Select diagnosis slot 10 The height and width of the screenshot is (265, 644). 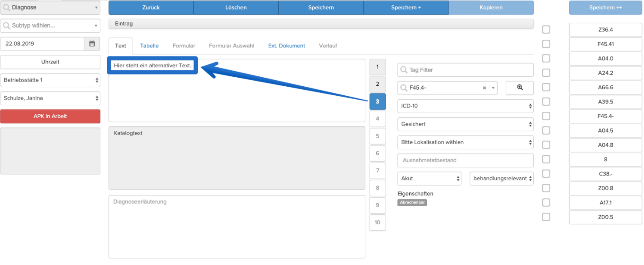click(x=378, y=223)
